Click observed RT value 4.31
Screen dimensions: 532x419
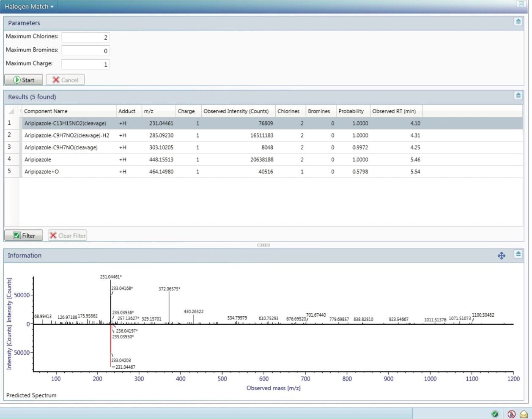[415, 135]
